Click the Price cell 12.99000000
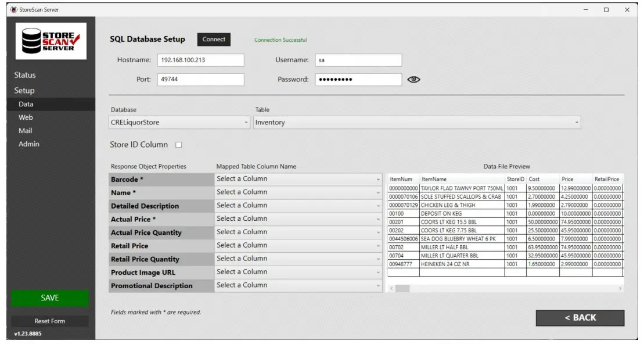The image size is (644, 344). [576, 188]
